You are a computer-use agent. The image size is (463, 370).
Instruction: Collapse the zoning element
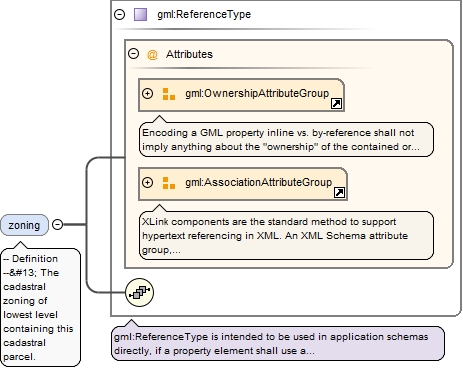(x=58, y=225)
